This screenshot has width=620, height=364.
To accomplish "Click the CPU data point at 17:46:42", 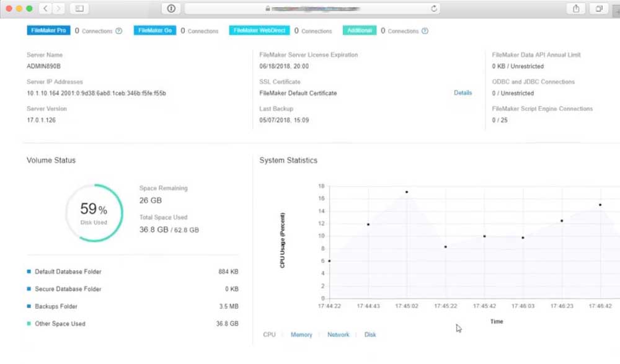I will pos(600,205).
